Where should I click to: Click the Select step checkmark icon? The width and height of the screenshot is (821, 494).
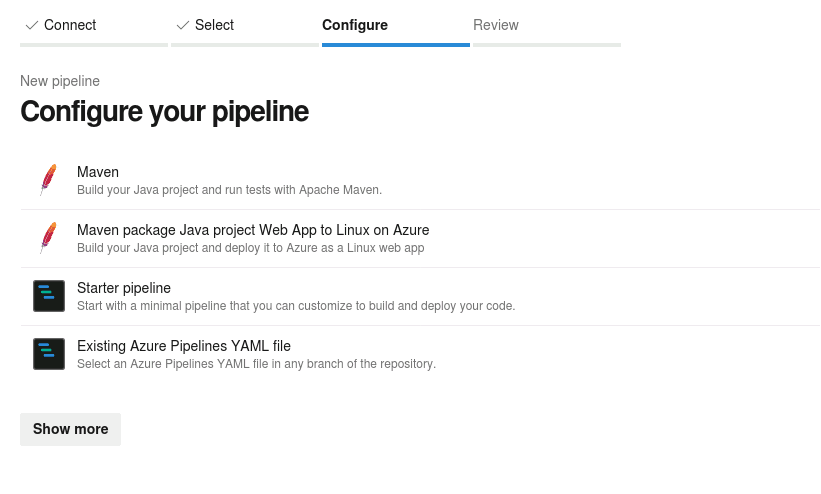coord(183,25)
